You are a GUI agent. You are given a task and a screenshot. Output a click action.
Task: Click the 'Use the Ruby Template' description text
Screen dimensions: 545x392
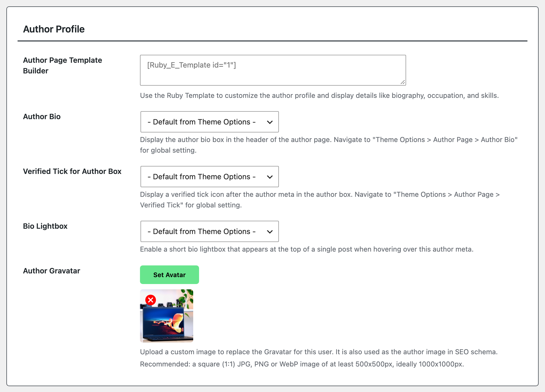pos(319,95)
